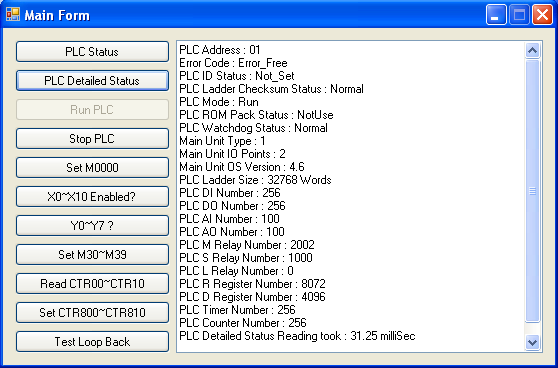558x368 pixels.
Task: Click 'Main Unit OS Version : 4.6' line
Action: [x=242, y=167]
